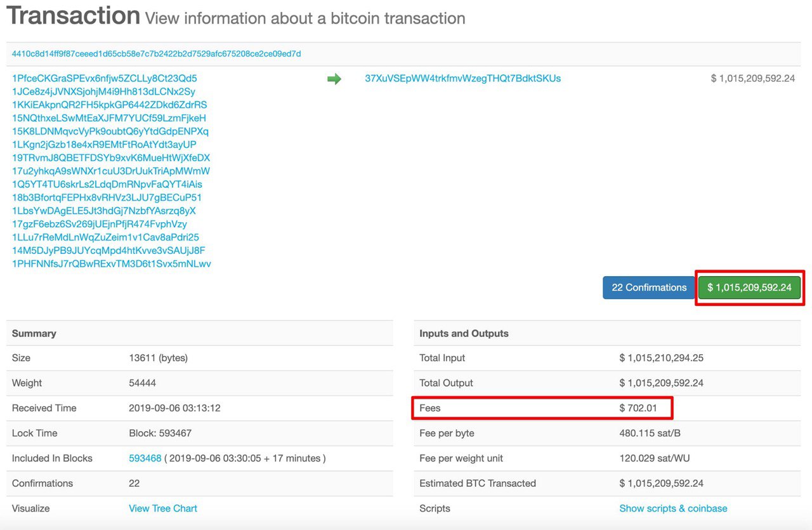Viewport: 812px width, 530px height.
Task: Open input address 15K8LDNMqvcVyPk9oubtQ6yYtdGdpENPXq
Action: pyautogui.click(x=110, y=131)
